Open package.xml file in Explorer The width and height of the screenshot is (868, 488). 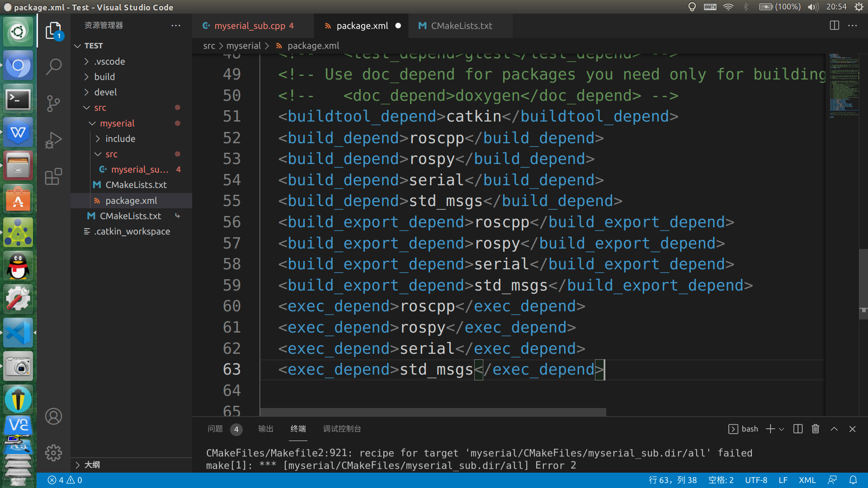pyautogui.click(x=131, y=200)
